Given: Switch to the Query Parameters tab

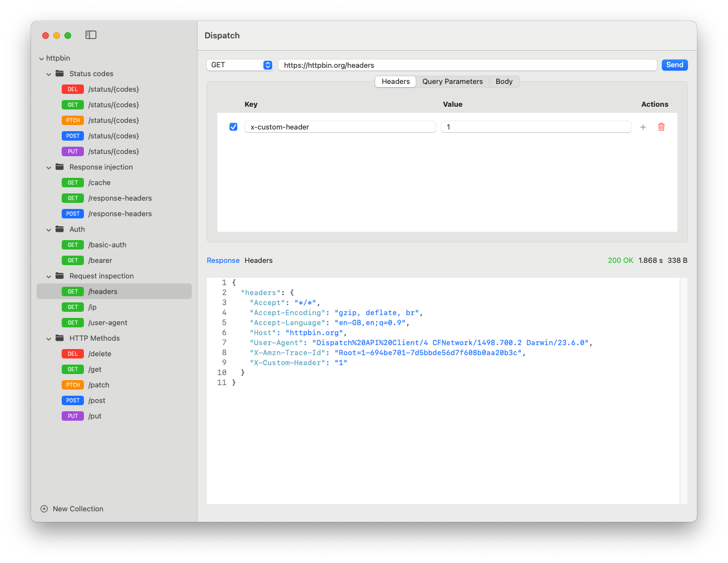Looking at the screenshot, I should [452, 81].
